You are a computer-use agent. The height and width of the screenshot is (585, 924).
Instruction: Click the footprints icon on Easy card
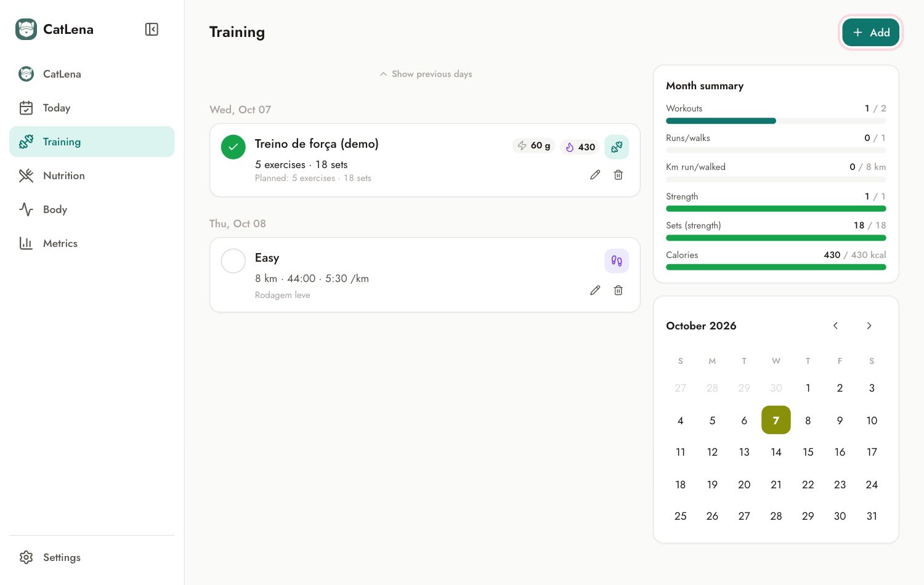[x=617, y=261]
